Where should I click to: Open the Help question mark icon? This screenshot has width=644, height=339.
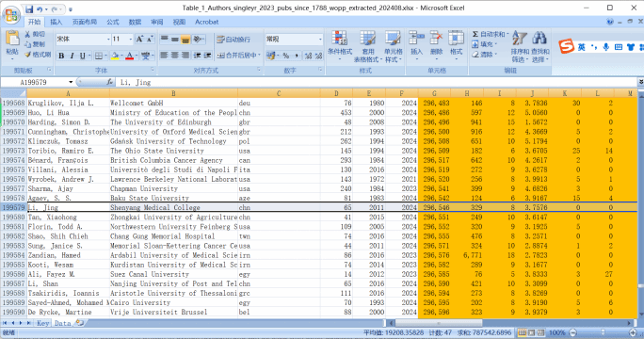(609, 22)
